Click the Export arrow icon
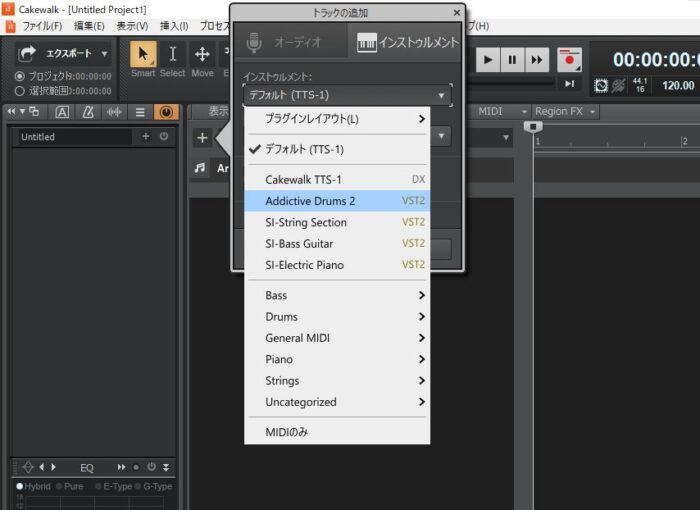 27,54
